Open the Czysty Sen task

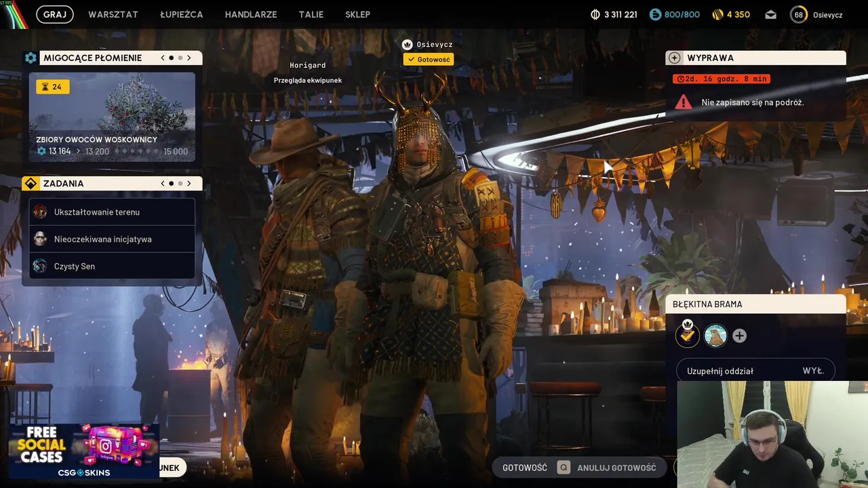point(112,266)
